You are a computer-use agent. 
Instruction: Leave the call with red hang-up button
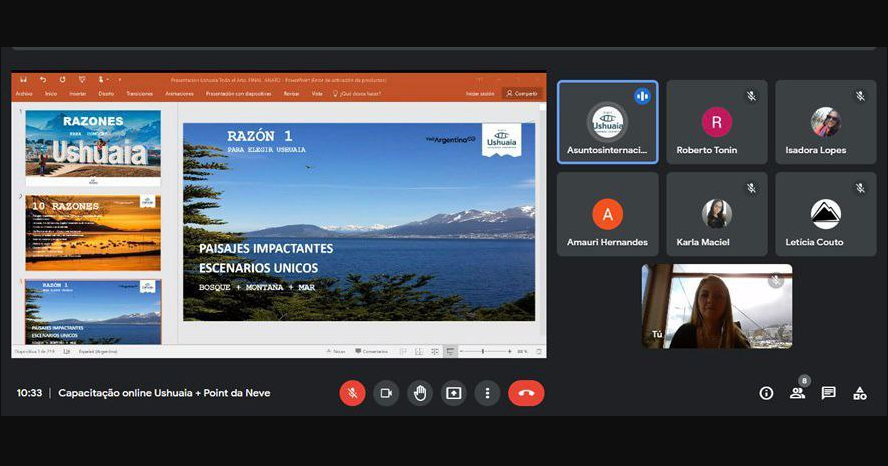pyautogui.click(x=526, y=393)
